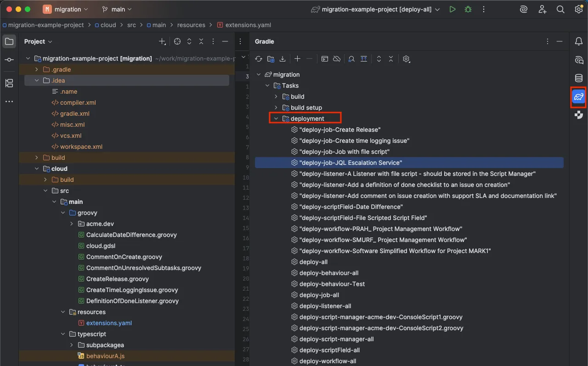Minimize the Gradle panel

pos(560,41)
